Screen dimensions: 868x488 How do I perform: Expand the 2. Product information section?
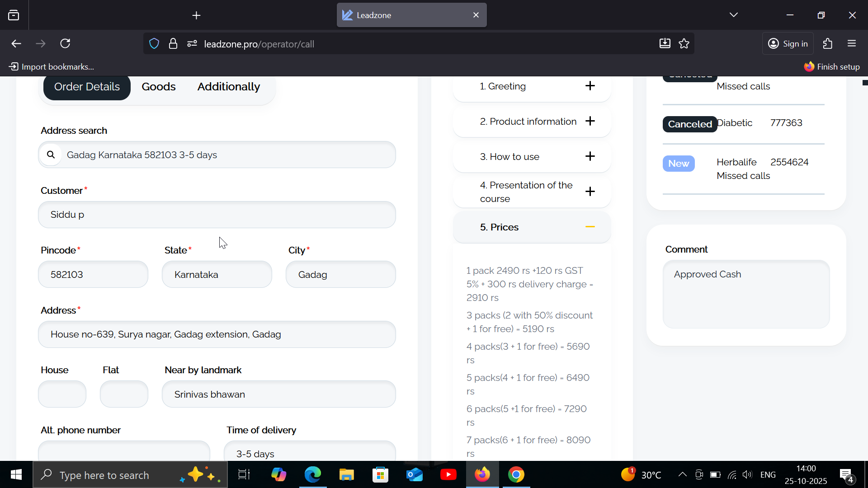pyautogui.click(x=590, y=121)
